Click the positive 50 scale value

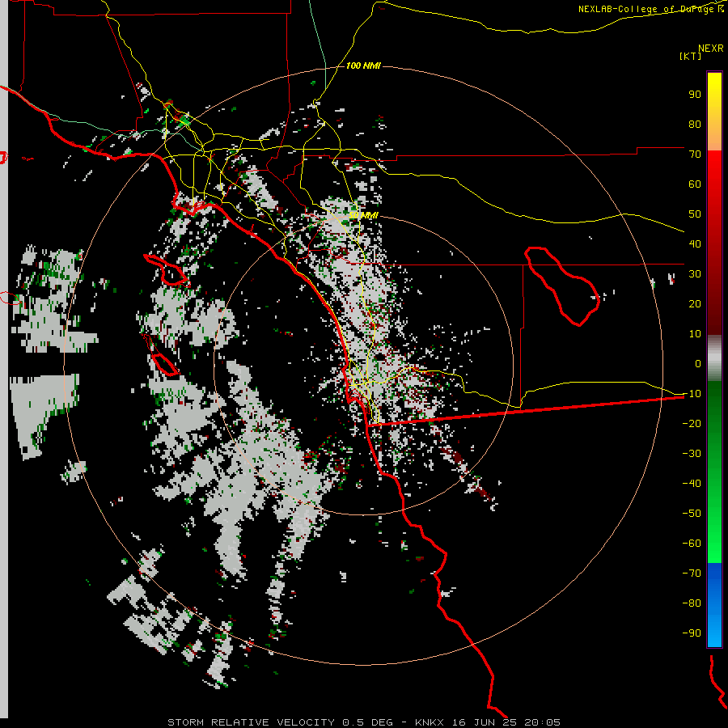coord(695,214)
